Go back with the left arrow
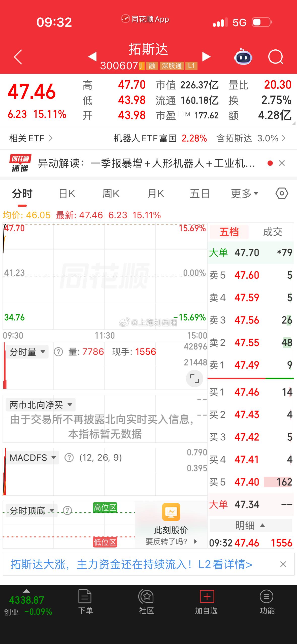This screenshot has width=297, height=644. 18,57
